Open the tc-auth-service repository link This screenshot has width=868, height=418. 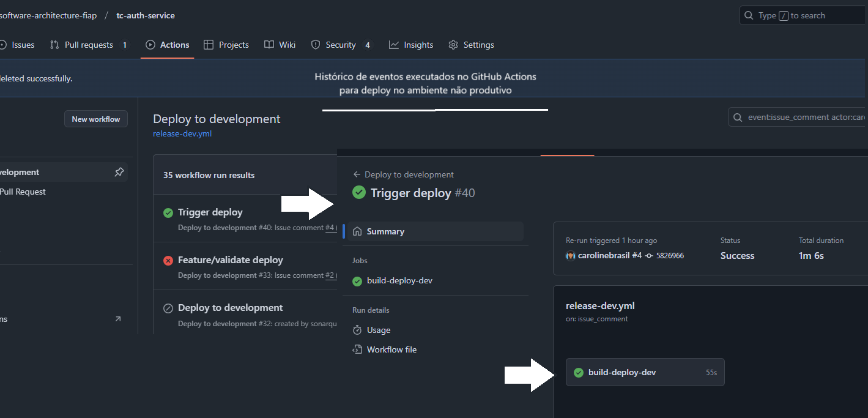[x=146, y=15]
